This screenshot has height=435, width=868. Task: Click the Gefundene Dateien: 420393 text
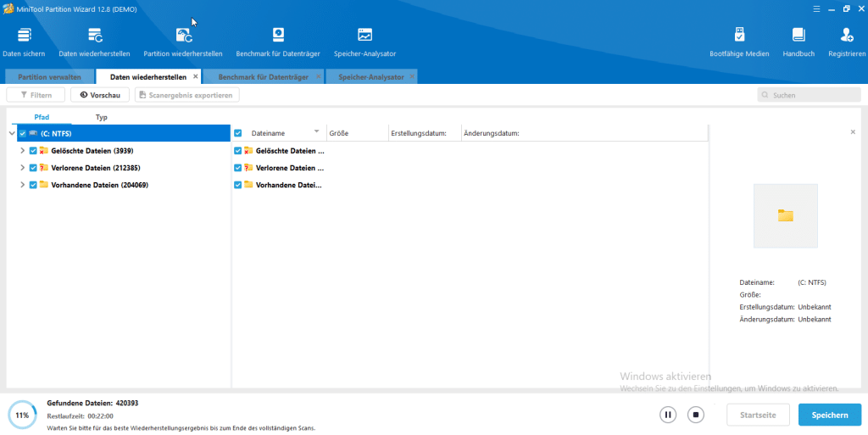click(x=92, y=404)
